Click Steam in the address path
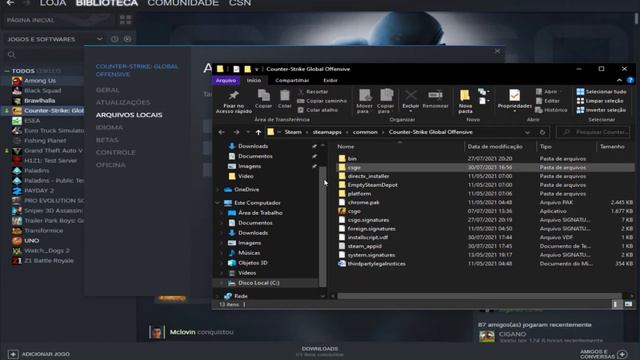 click(293, 132)
